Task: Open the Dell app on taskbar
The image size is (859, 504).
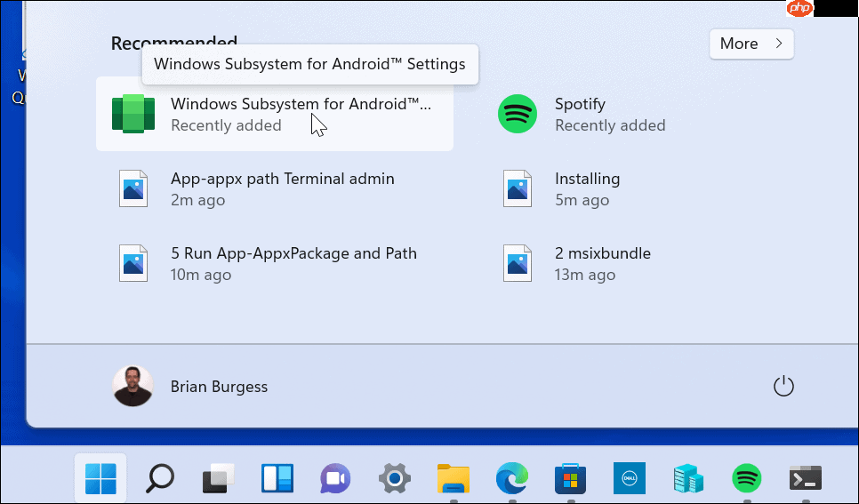Action: click(630, 478)
